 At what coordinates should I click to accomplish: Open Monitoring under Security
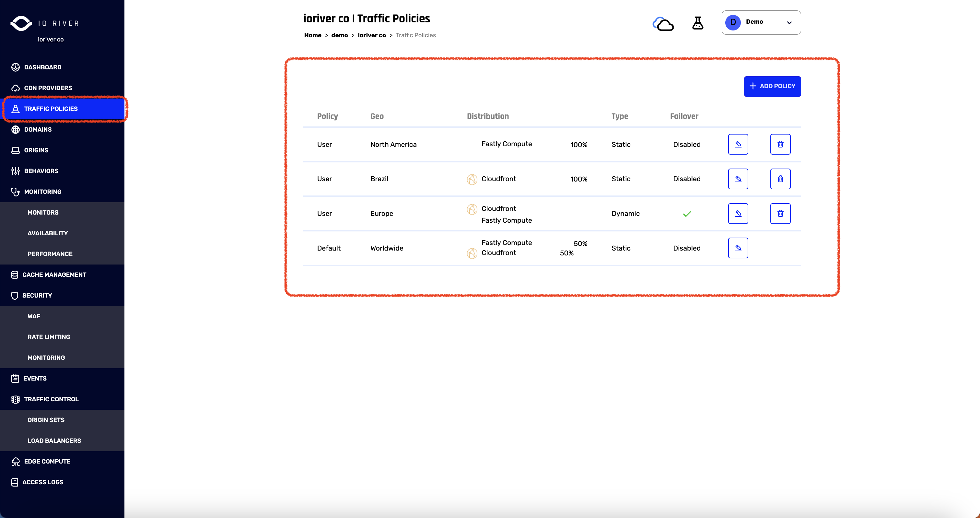click(46, 358)
